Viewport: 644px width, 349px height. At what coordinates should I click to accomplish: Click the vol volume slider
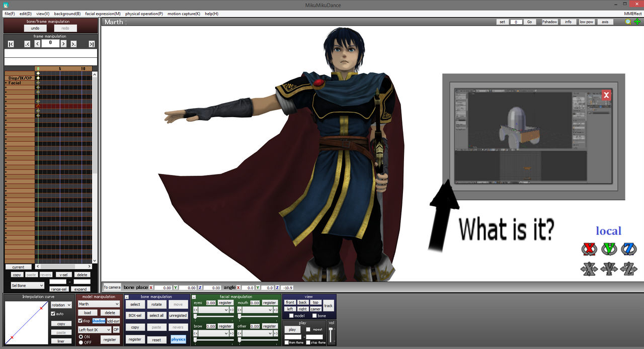[331, 334]
